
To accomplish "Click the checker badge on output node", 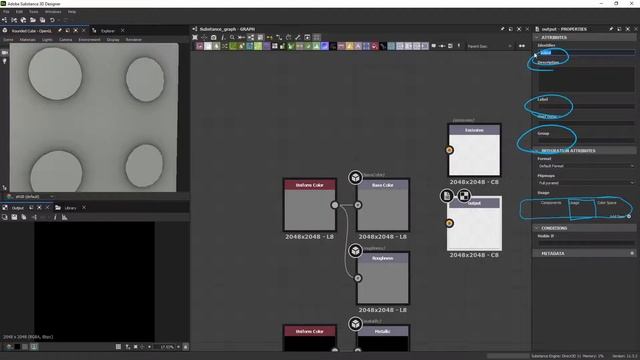I will 464,196.
